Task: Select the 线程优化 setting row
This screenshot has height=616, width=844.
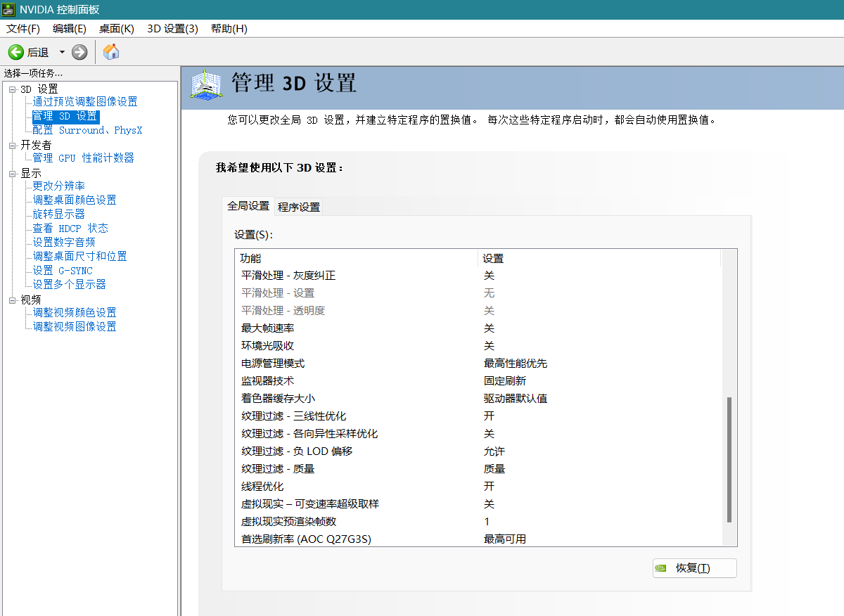Action: 478,487
